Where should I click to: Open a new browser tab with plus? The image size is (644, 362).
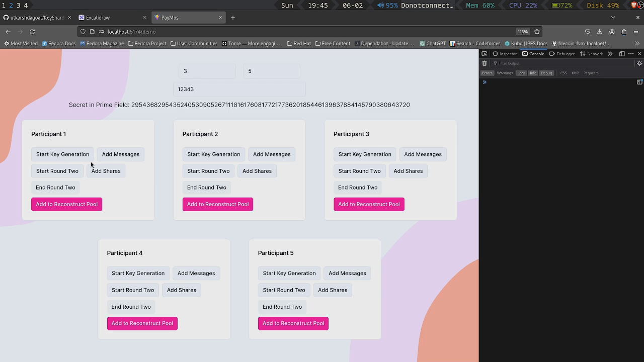point(232,18)
